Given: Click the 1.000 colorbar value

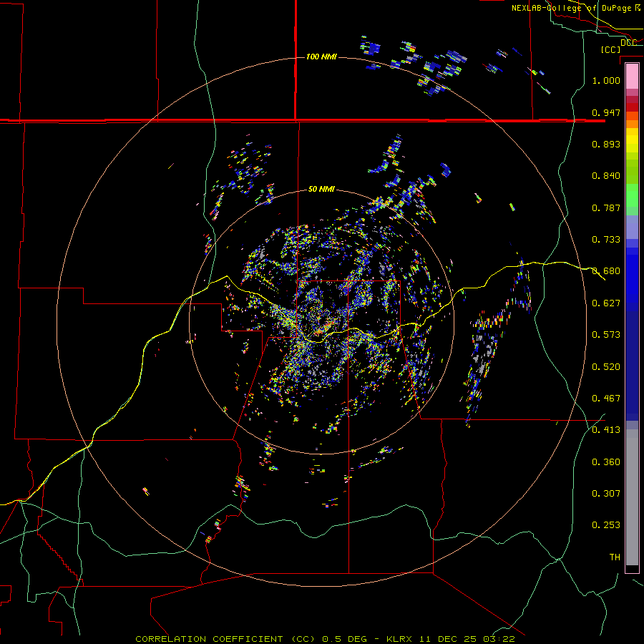Looking at the screenshot, I should pos(606,80).
